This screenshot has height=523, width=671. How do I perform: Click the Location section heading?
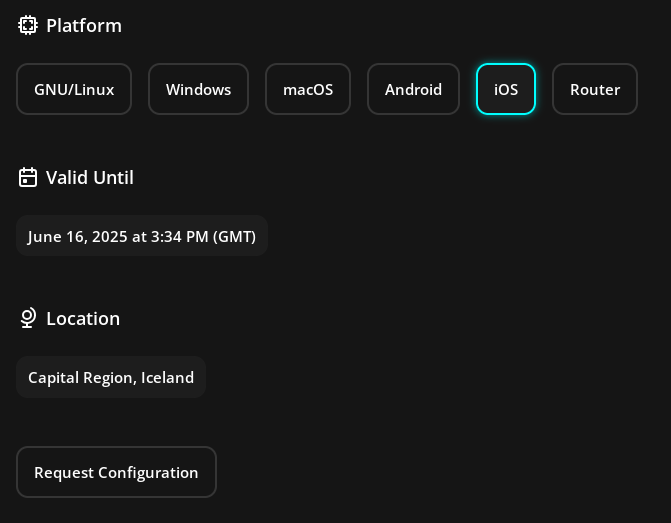[83, 319]
